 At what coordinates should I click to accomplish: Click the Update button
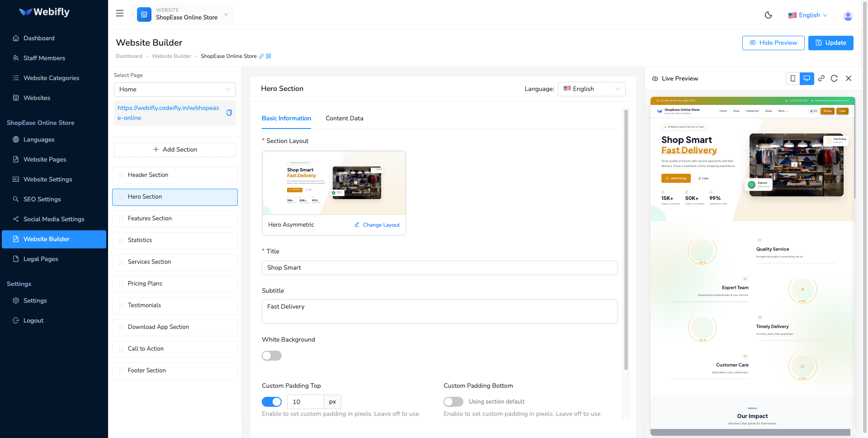(830, 43)
